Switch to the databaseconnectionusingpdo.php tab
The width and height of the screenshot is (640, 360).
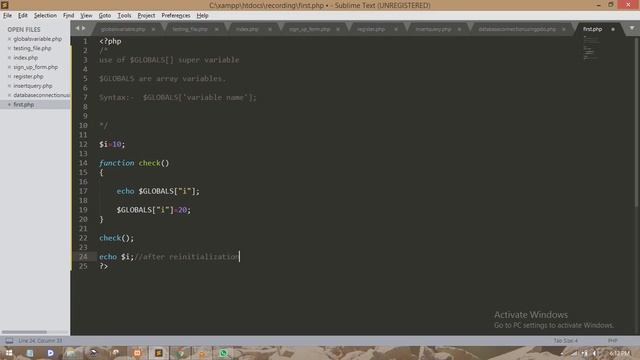tap(517, 29)
